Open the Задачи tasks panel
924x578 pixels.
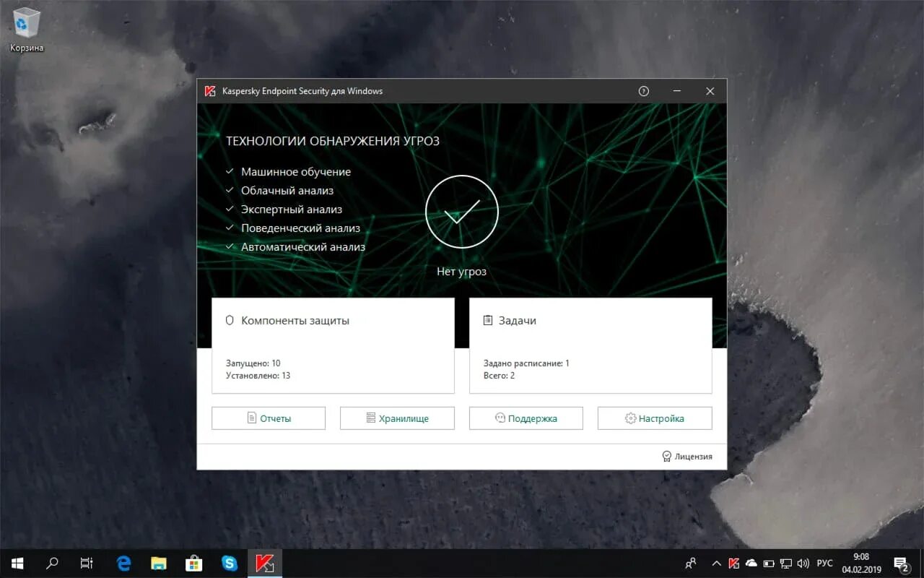[x=590, y=345]
